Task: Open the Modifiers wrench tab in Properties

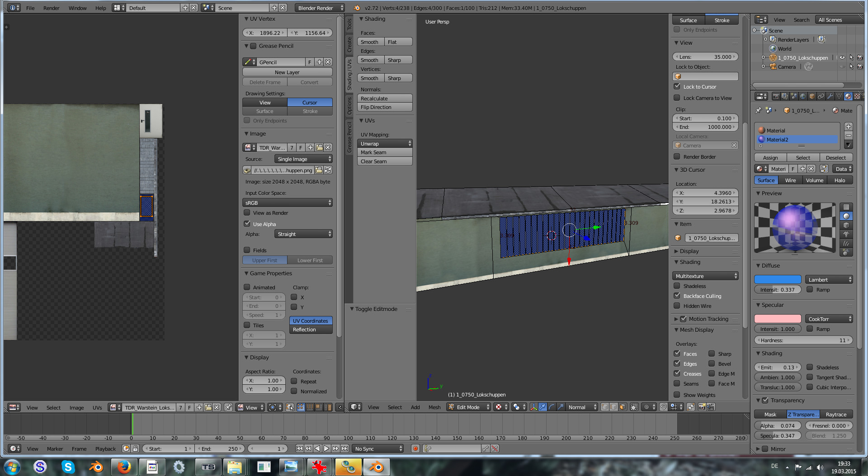Action: point(830,96)
